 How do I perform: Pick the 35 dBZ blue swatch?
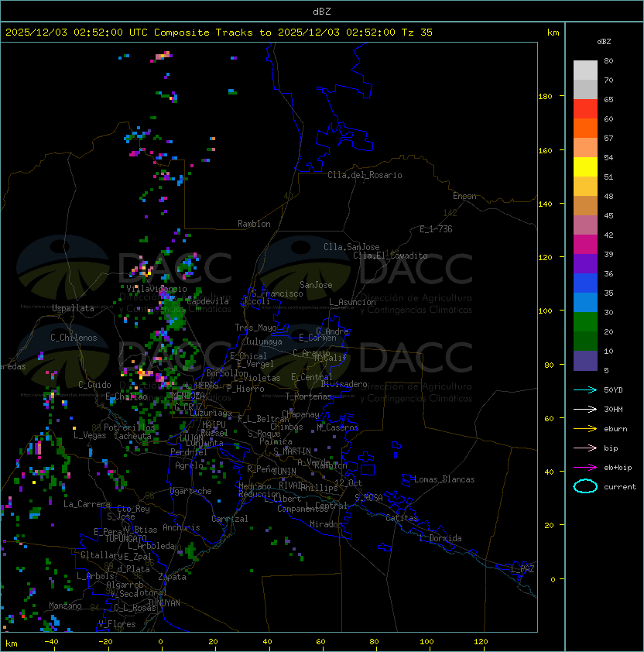585,302
